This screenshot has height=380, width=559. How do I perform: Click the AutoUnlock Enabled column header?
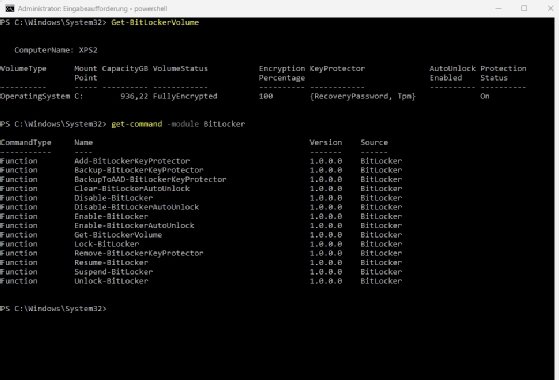(x=452, y=73)
